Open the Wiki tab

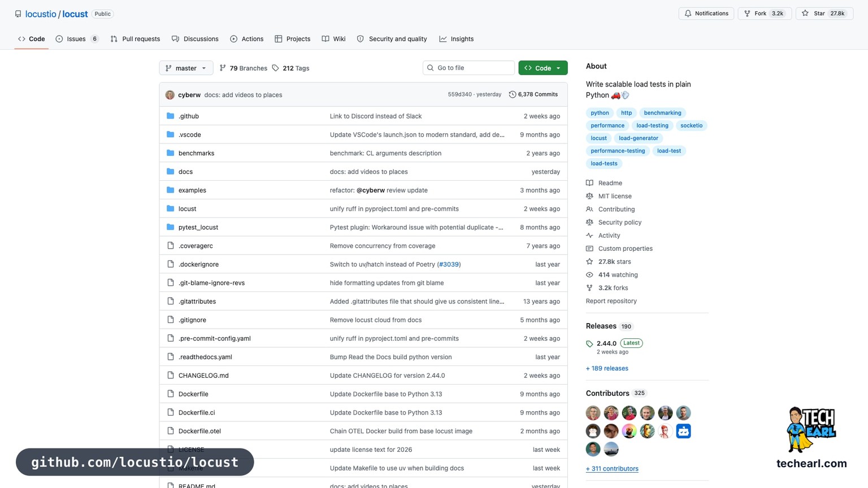pos(334,39)
